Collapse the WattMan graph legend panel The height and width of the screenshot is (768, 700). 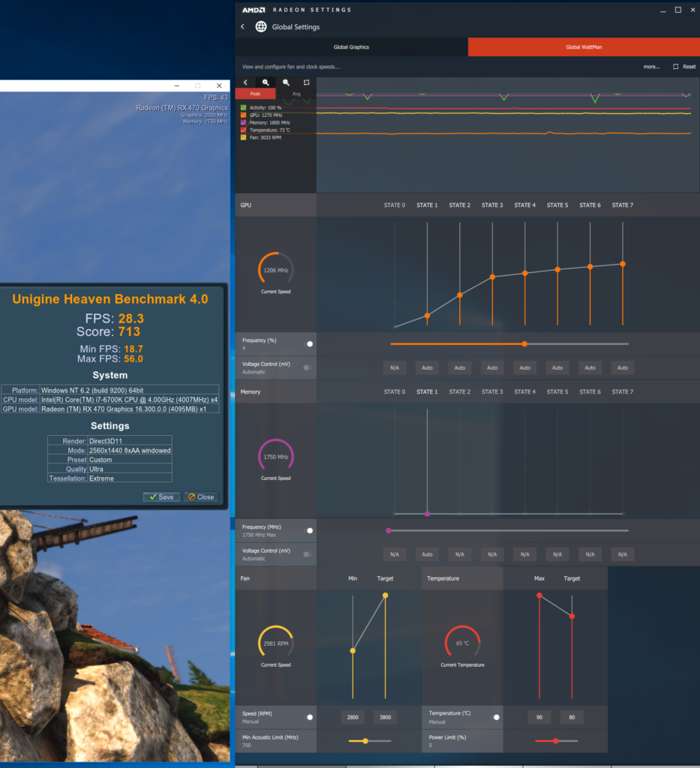(x=245, y=82)
